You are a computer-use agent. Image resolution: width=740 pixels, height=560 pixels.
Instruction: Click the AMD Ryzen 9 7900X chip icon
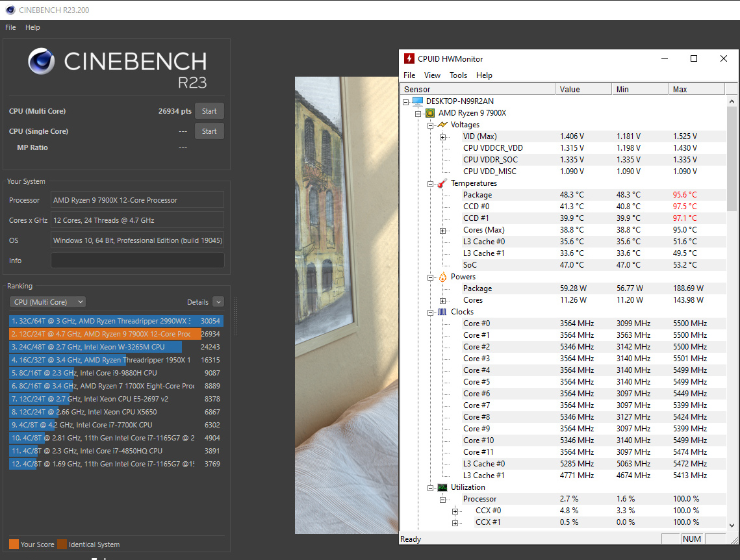tap(430, 113)
